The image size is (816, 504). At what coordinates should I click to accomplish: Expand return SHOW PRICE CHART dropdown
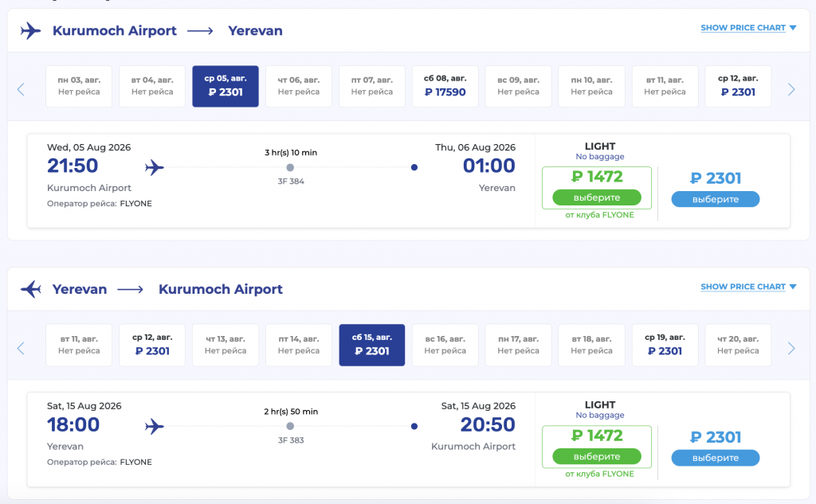click(748, 287)
